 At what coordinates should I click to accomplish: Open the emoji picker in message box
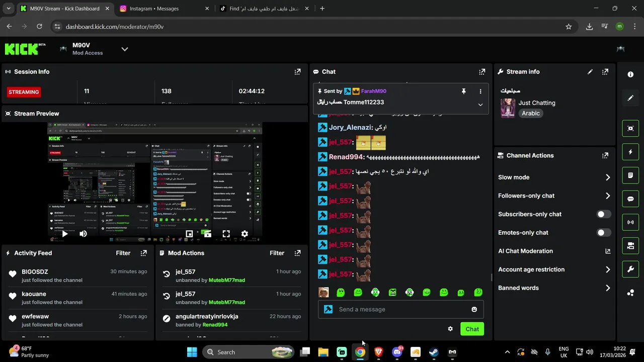point(474,309)
